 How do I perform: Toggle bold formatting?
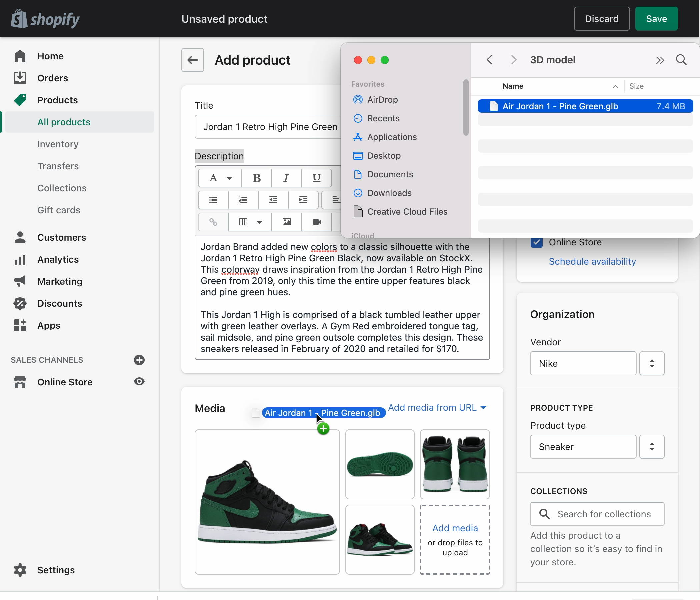(257, 178)
